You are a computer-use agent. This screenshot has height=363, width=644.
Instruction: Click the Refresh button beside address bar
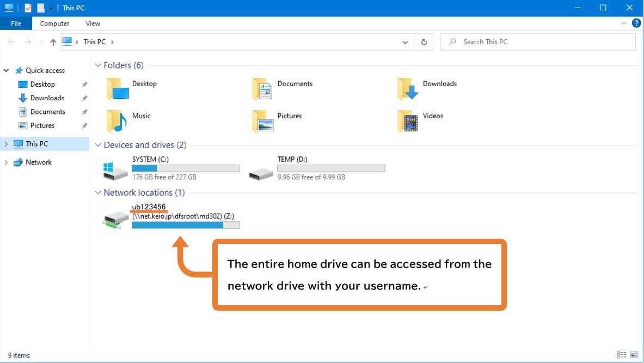coord(424,42)
